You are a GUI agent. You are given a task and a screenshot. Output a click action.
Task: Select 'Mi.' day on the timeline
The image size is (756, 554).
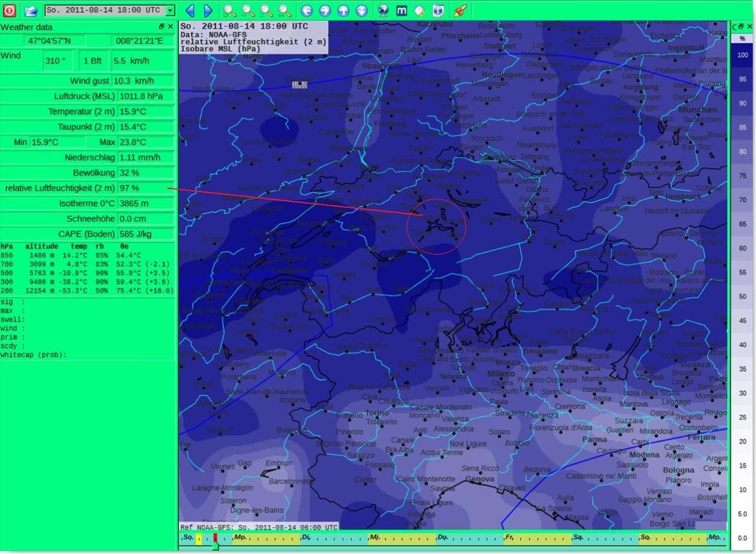[x=375, y=537]
